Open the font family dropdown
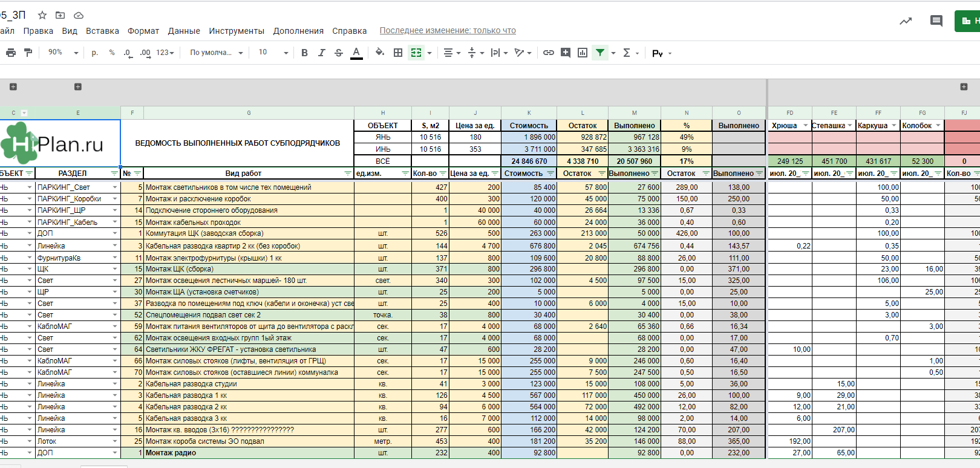980x468 pixels. [217, 53]
